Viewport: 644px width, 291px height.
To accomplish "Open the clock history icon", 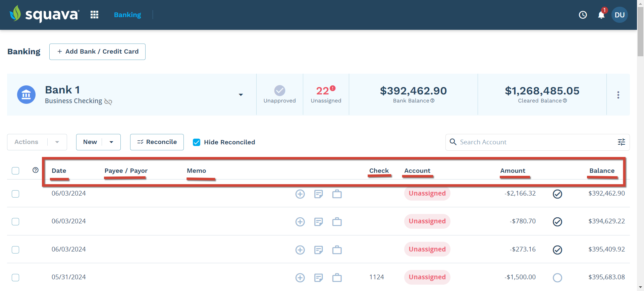I will coord(583,15).
